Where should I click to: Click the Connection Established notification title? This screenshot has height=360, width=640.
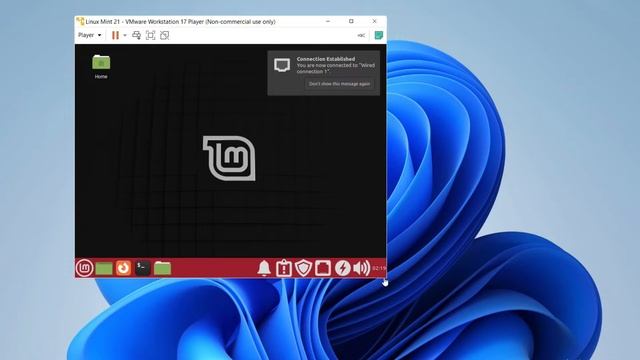pyautogui.click(x=326, y=59)
